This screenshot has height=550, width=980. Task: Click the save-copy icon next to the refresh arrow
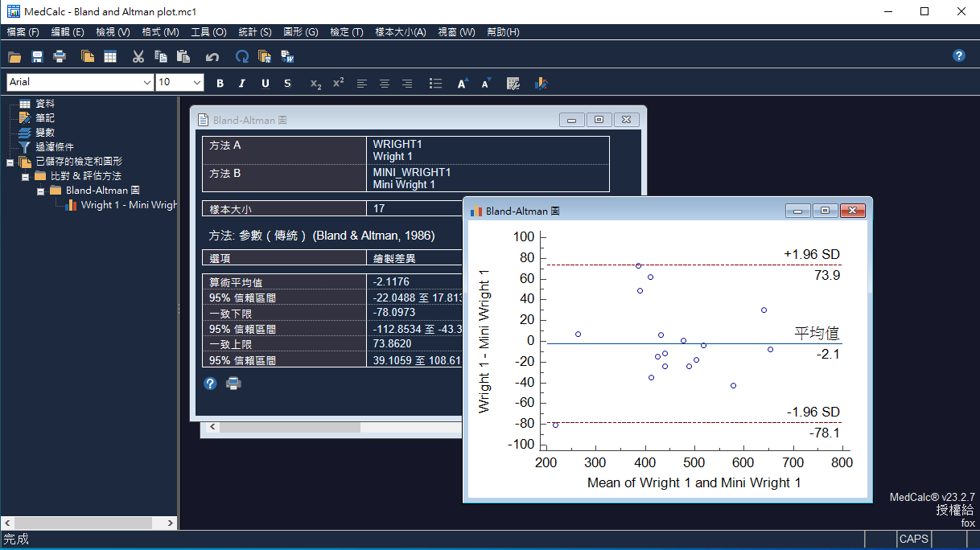point(265,56)
